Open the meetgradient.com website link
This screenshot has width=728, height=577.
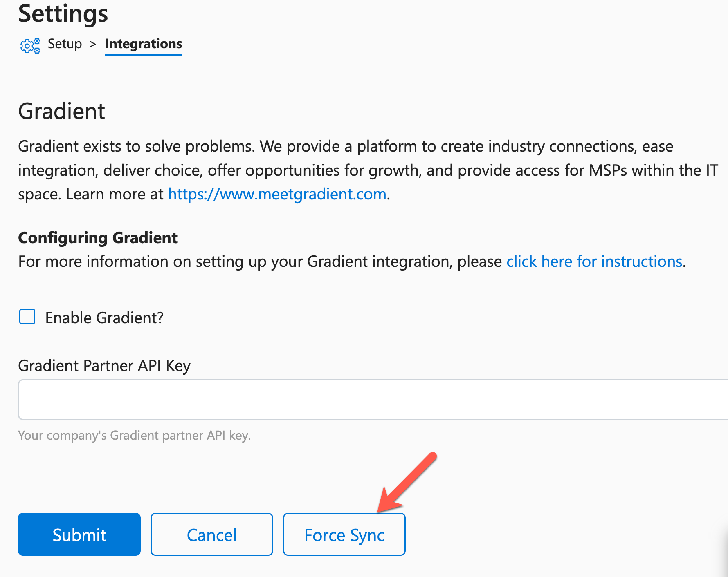(x=277, y=194)
